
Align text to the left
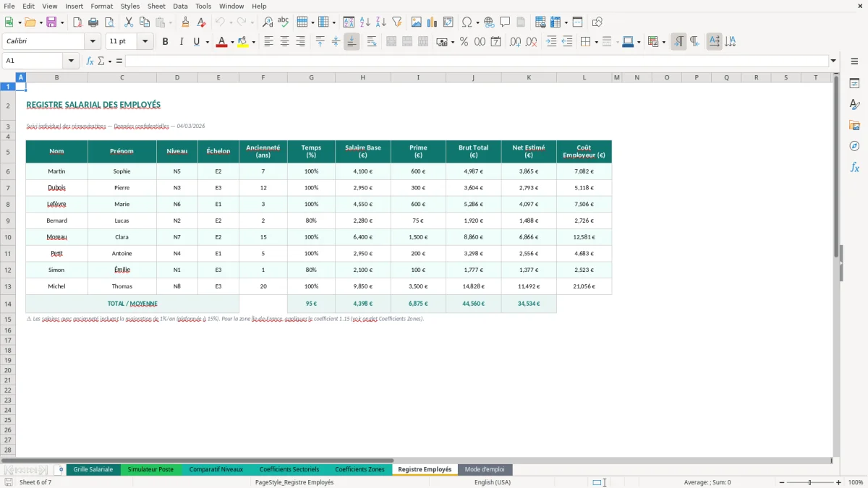click(x=268, y=42)
